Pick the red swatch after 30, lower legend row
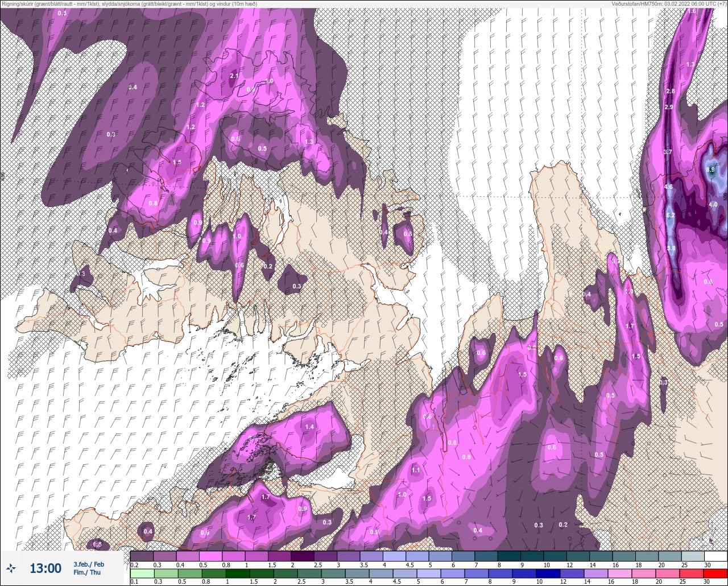728x586 pixels. pos(715,573)
